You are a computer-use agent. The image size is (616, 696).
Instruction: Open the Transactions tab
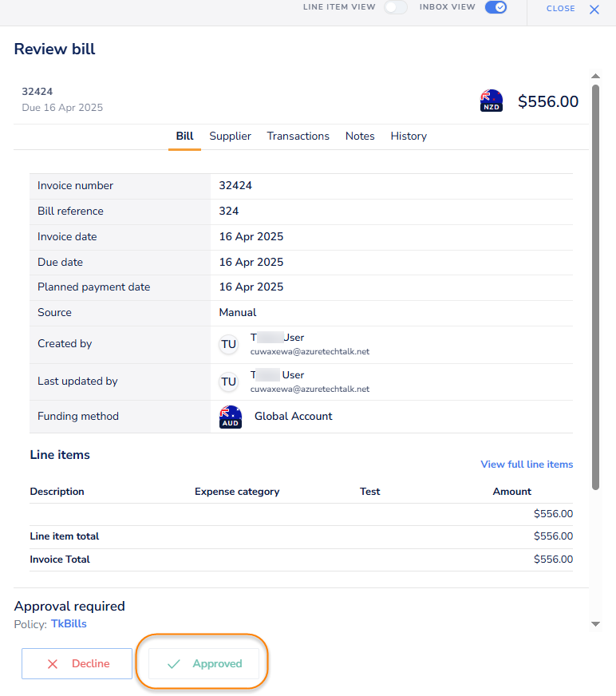point(298,136)
